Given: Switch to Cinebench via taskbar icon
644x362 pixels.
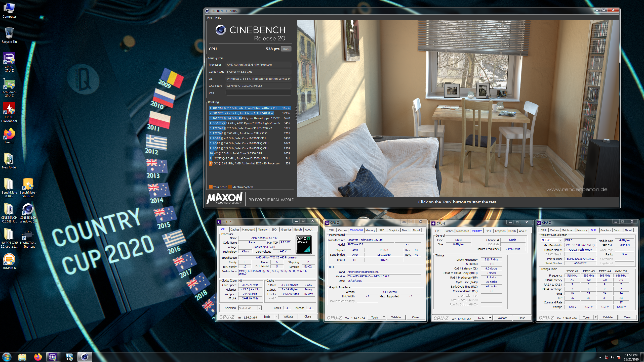Looking at the screenshot, I should click(85, 357).
